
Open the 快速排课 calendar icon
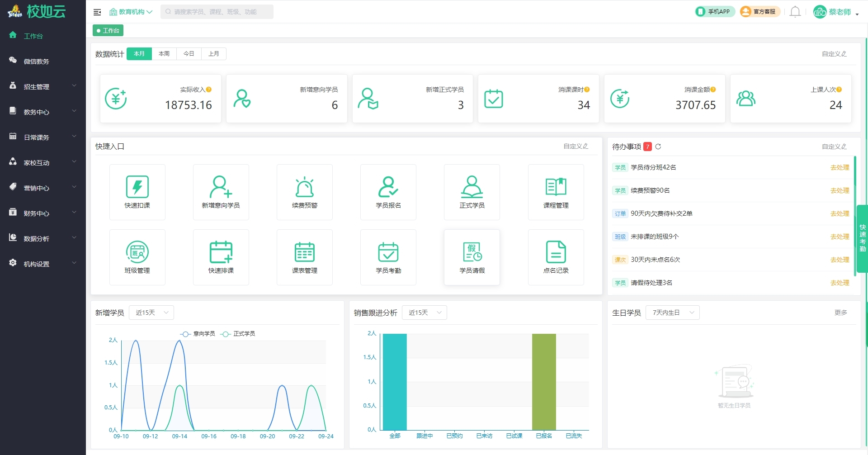click(x=221, y=252)
